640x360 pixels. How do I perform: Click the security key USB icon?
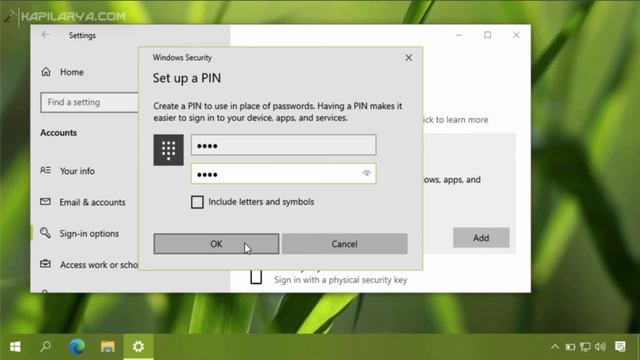[256, 277]
